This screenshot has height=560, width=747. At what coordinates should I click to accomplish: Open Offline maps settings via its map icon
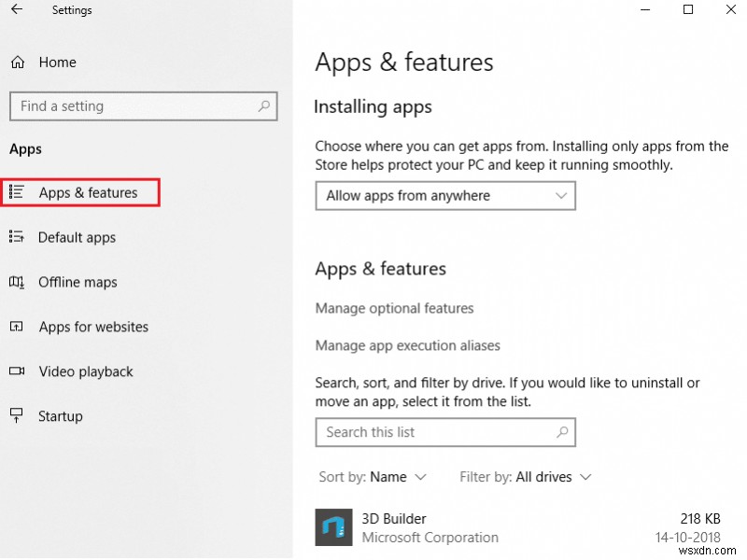[17, 282]
